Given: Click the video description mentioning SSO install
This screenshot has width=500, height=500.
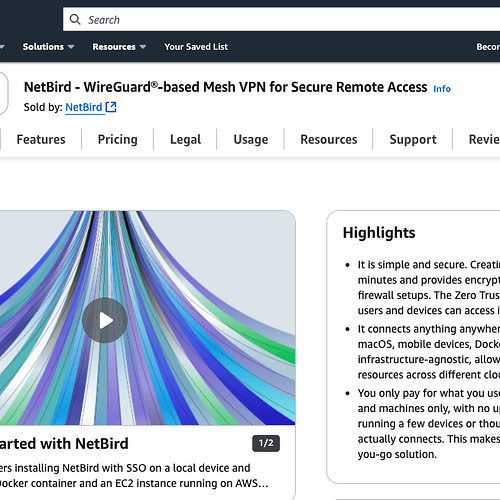Looking at the screenshot, I should [134, 476].
